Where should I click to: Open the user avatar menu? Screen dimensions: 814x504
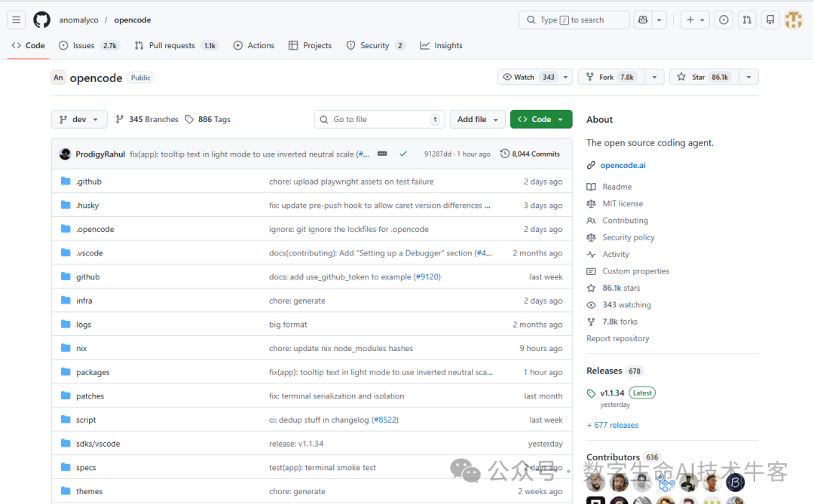point(793,20)
